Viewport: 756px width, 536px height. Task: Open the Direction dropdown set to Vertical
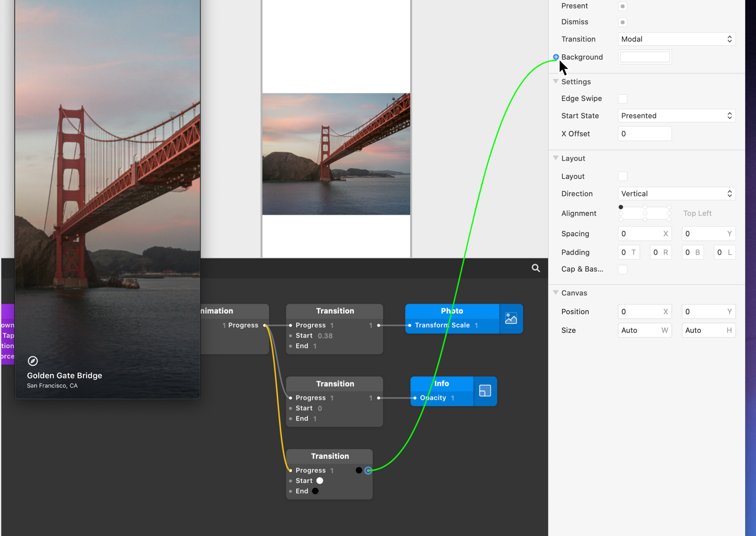coord(676,194)
